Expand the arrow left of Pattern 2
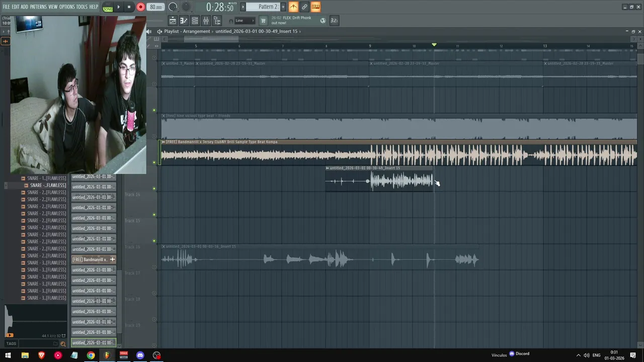This screenshot has height=362, width=644. pyautogui.click(x=243, y=7)
